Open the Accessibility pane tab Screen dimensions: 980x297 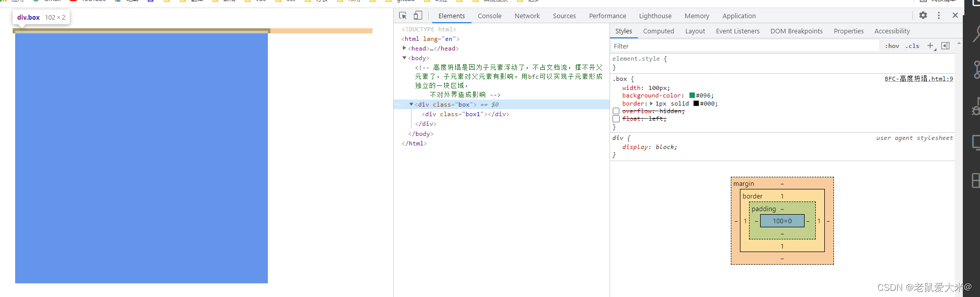[892, 31]
